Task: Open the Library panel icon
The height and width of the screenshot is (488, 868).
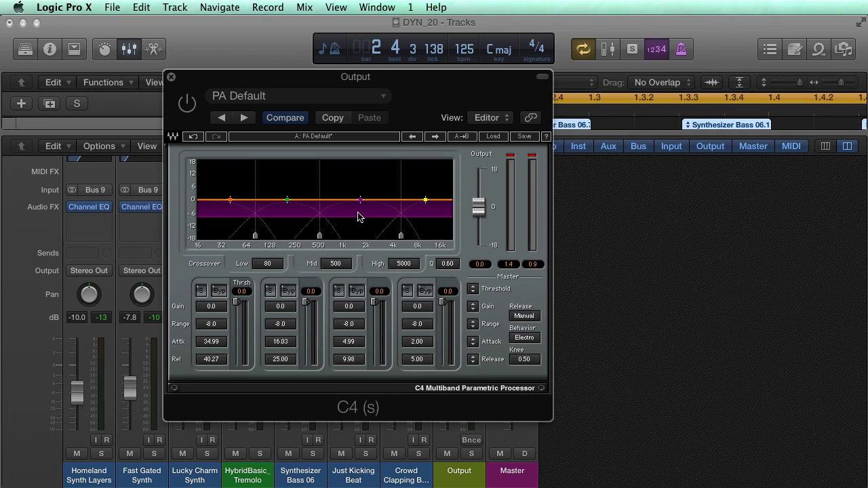Action: [x=25, y=49]
